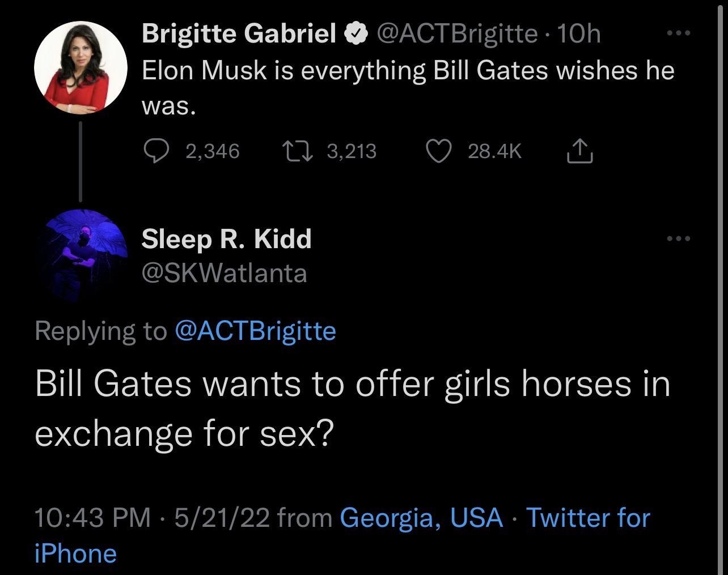Screen dimensions: 728x575
Task: Open the share icon on the top tweet
Action: tap(579, 151)
